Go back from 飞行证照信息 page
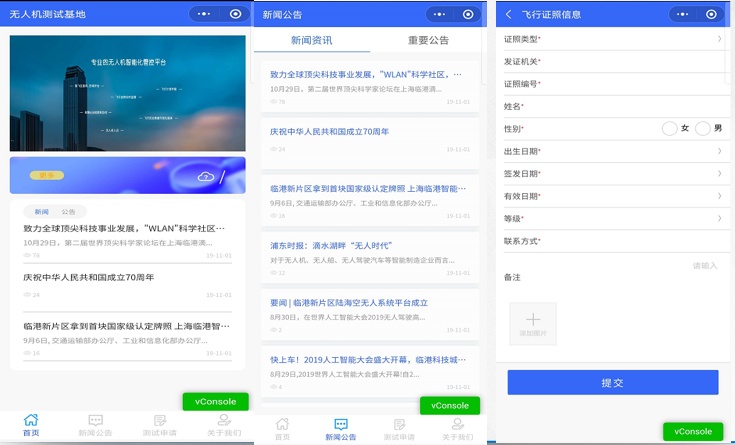The height and width of the screenshot is (445, 735). (509, 15)
